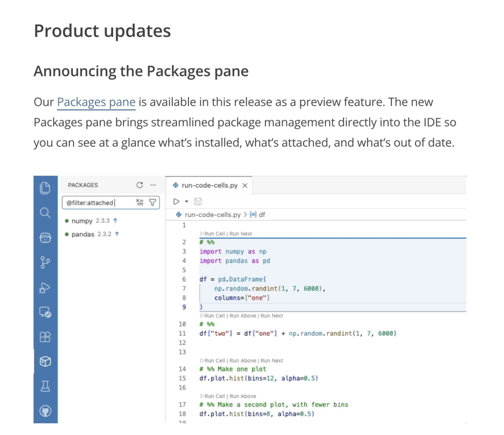This screenshot has width=504, height=435.
Task: Open the Source Control branch icon
Action: (45, 262)
